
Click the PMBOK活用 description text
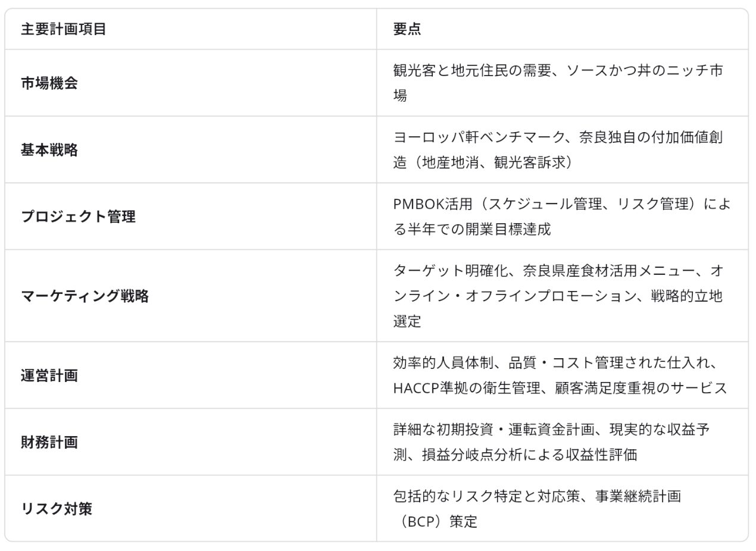point(561,217)
